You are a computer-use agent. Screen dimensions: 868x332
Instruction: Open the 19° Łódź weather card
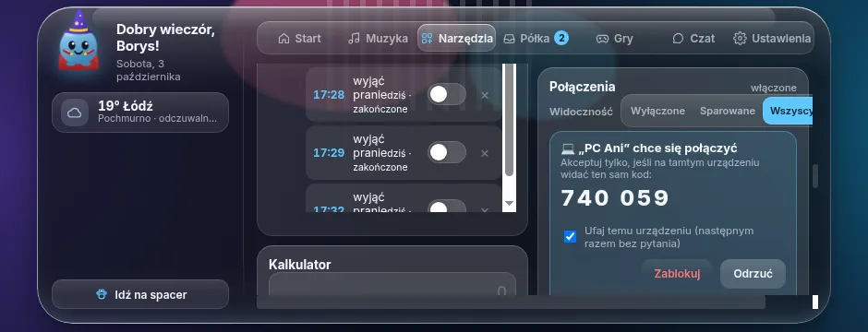[140, 113]
